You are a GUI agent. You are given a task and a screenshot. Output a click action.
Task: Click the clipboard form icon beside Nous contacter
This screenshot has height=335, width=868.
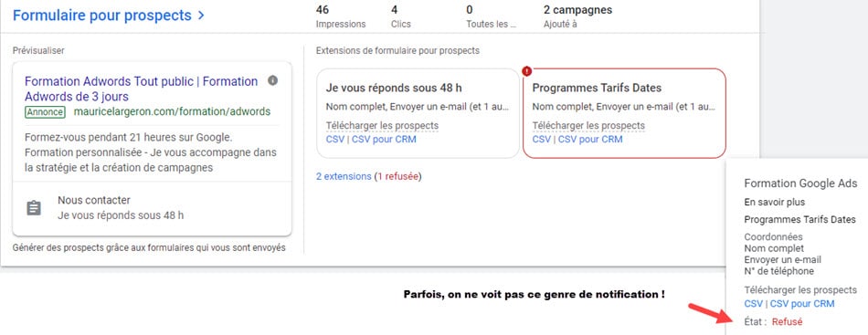pyautogui.click(x=34, y=208)
